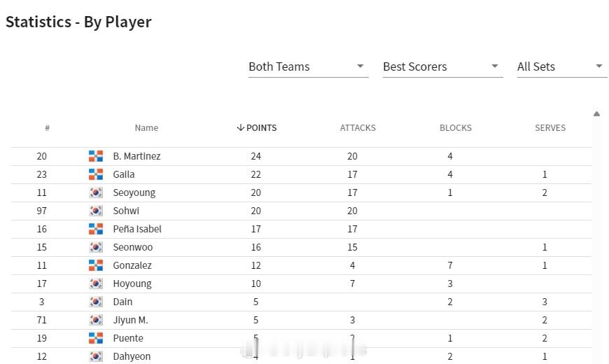Sort table by SERVES column

pyautogui.click(x=550, y=128)
